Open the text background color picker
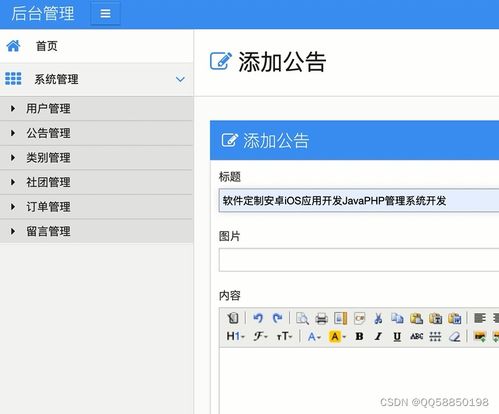 337,337
